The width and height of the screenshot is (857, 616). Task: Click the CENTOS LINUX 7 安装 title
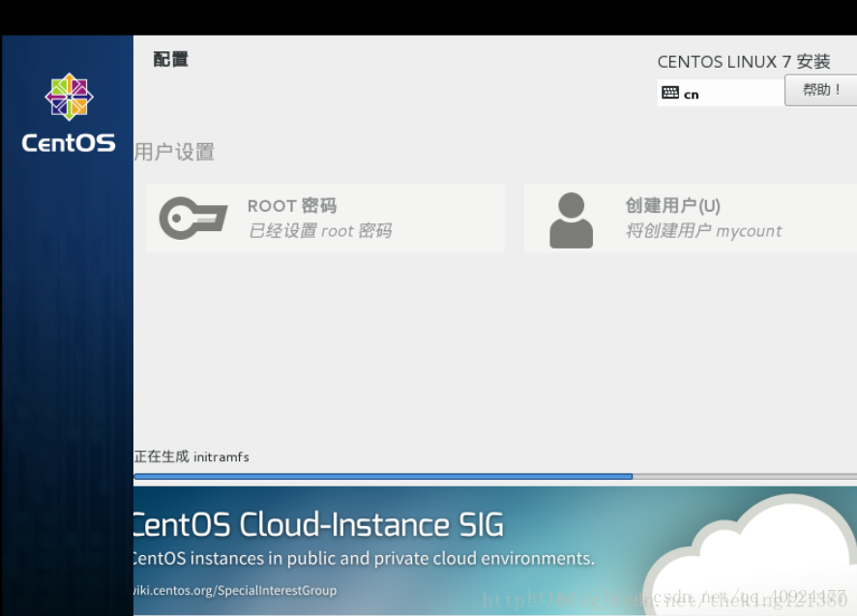point(744,62)
